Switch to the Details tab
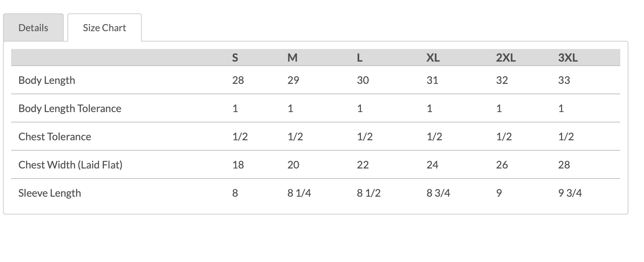The height and width of the screenshot is (262, 644). tap(33, 28)
